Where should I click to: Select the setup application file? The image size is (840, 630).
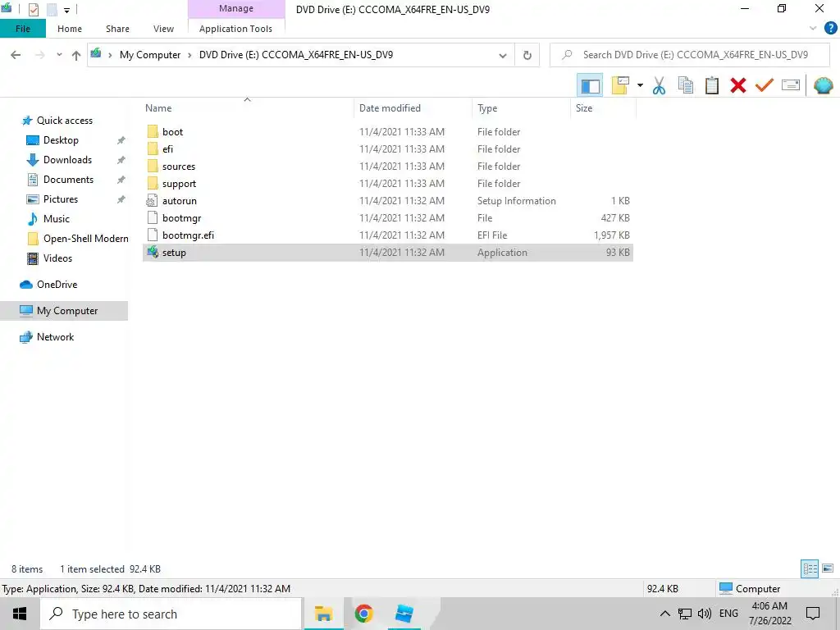(x=388, y=253)
